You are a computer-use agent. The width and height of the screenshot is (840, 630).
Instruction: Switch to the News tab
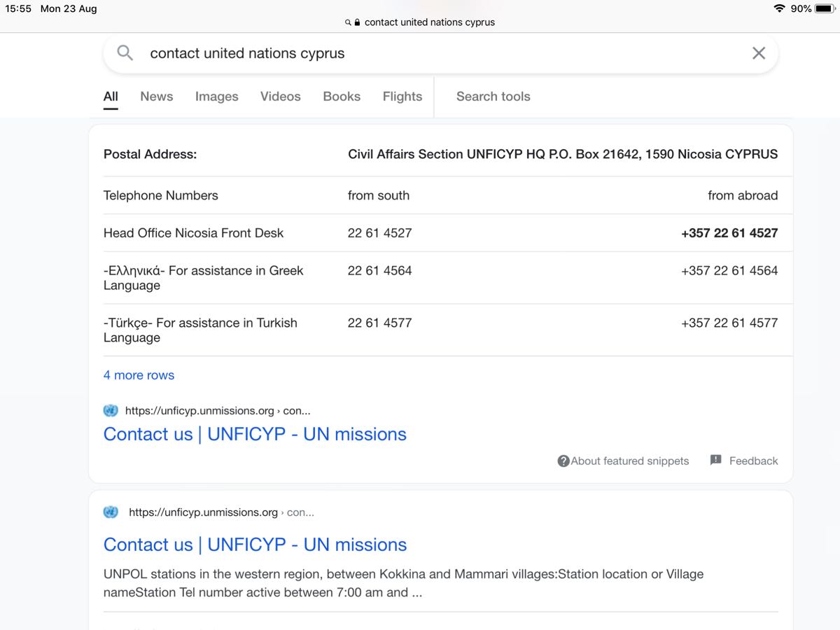click(156, 97)
